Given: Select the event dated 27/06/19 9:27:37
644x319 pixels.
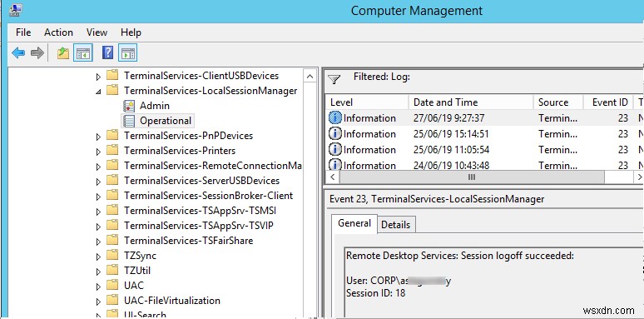Looking at the screenshot, I should click(484, 118).
